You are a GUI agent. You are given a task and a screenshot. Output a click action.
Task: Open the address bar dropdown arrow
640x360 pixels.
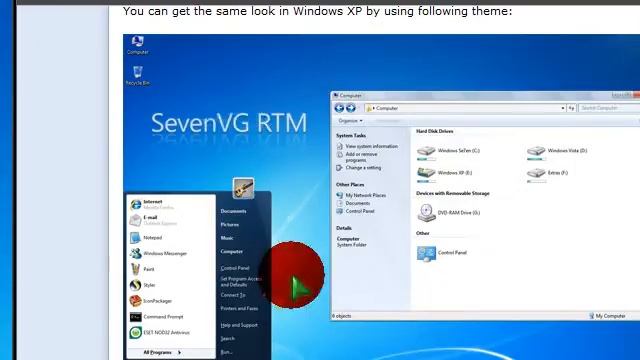(x=563, y=108)
